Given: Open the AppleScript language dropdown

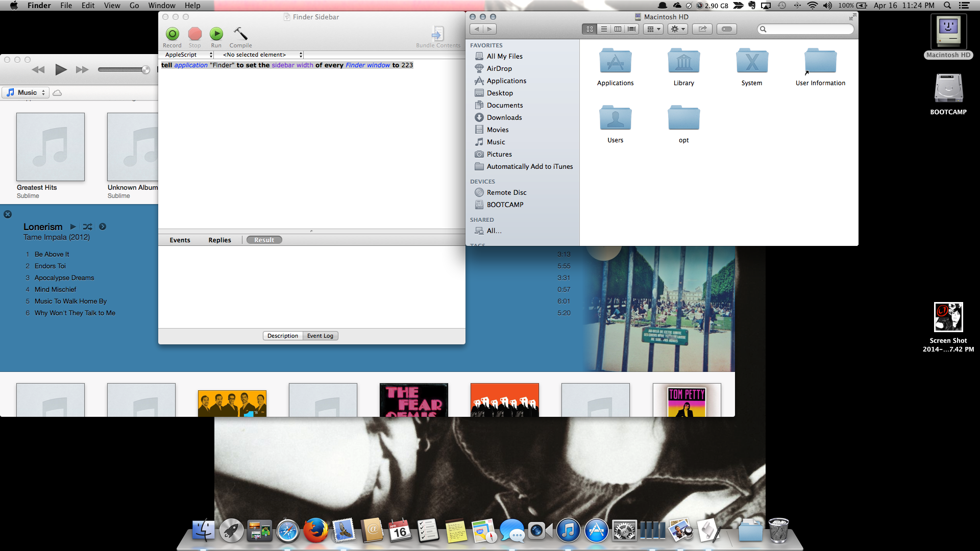Looking at the screenshot, I should (188, 55).
